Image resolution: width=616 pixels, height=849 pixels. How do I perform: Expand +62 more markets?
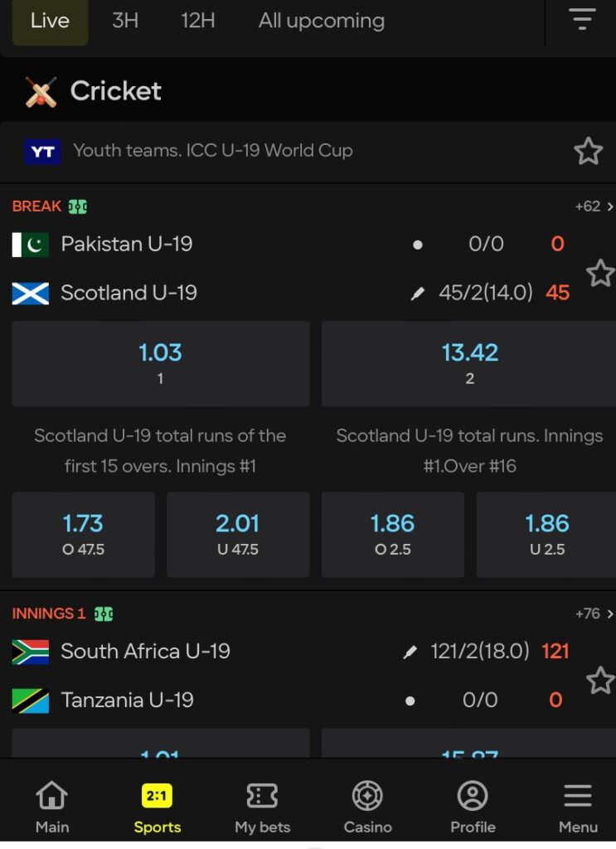[x=594, y=206]
